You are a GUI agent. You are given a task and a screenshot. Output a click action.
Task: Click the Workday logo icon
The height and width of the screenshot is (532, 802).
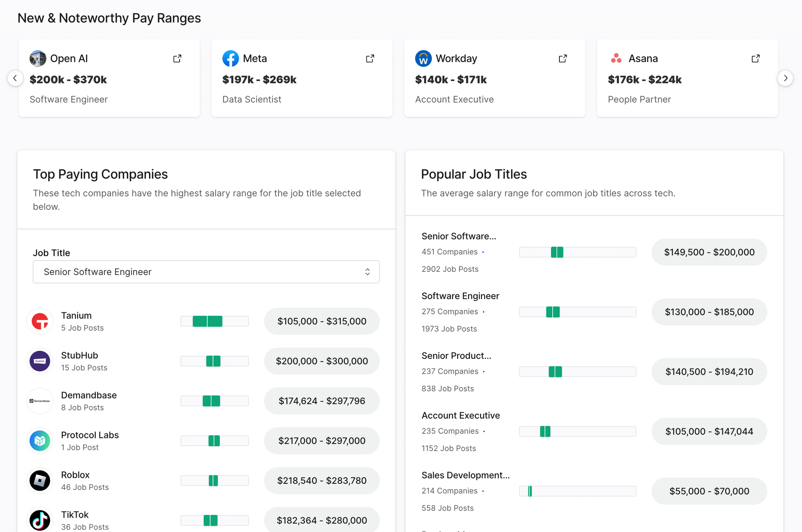[x=423, y=58]
